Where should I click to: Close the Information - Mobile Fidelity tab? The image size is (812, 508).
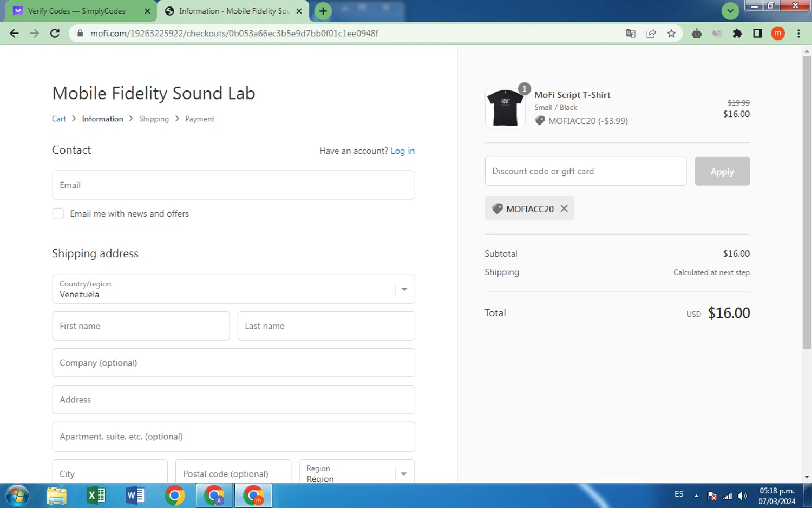(x=299, y=11)
